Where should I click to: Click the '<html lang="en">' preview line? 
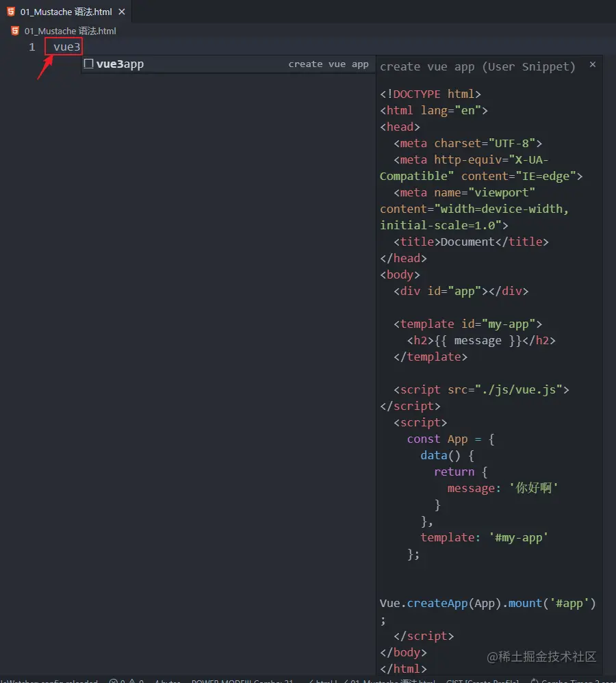pyautogui.click(x=434, y=111)
